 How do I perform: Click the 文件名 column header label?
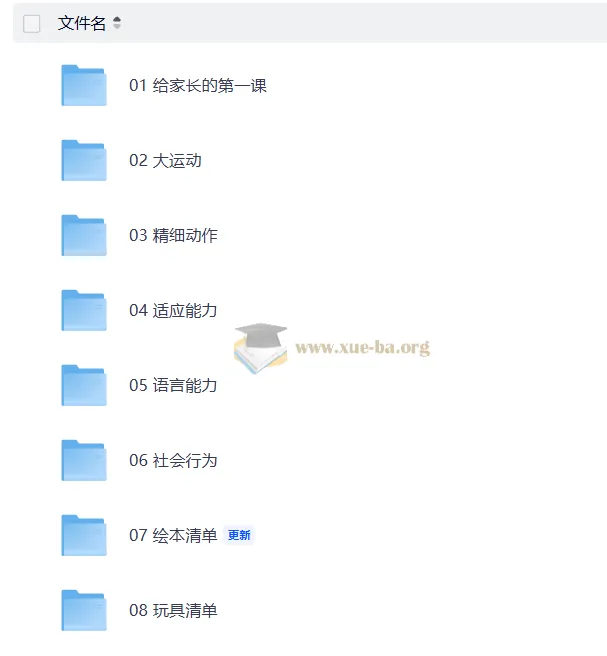[x=82, y=23]
